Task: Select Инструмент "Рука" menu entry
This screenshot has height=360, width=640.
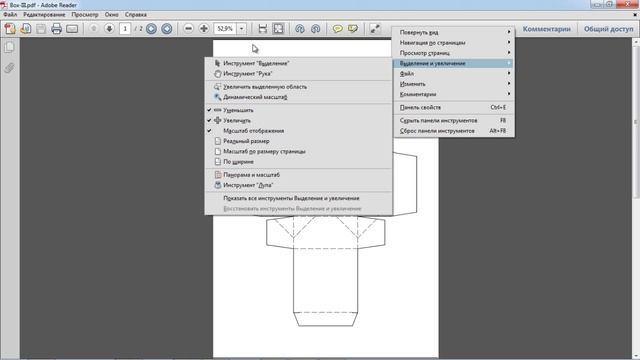Action: tap(298, 74)
